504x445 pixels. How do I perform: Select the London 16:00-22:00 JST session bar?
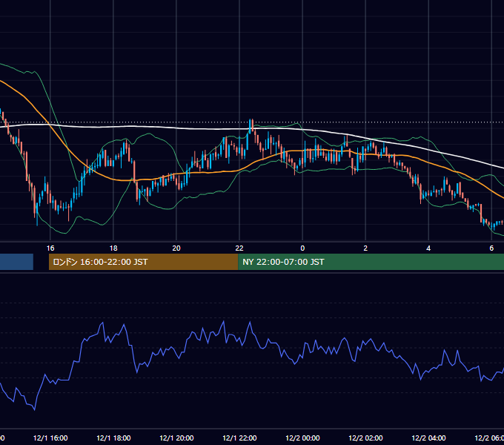[143, 262]
